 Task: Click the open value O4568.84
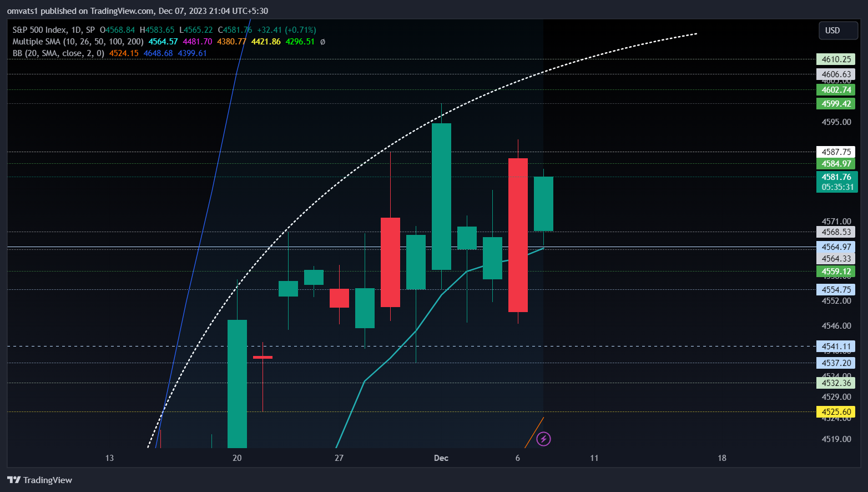(117, 30)
